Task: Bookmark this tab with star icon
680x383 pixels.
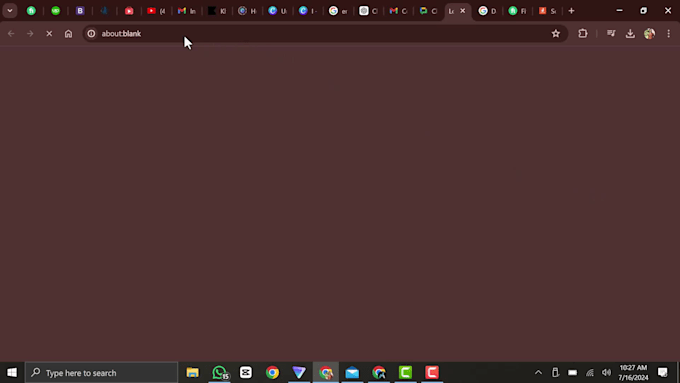Action: [x=556, y=33]
